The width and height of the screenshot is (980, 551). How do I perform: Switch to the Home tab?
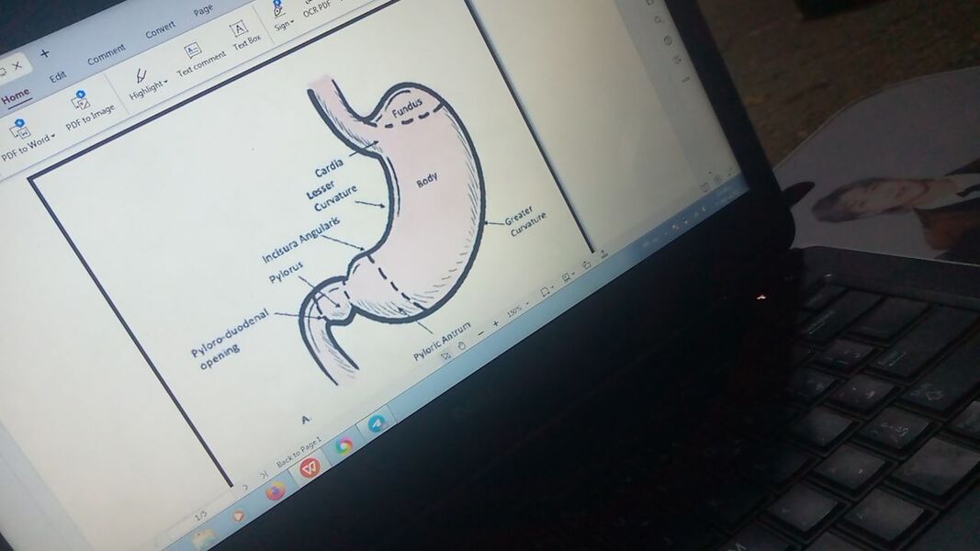(16, 96)
